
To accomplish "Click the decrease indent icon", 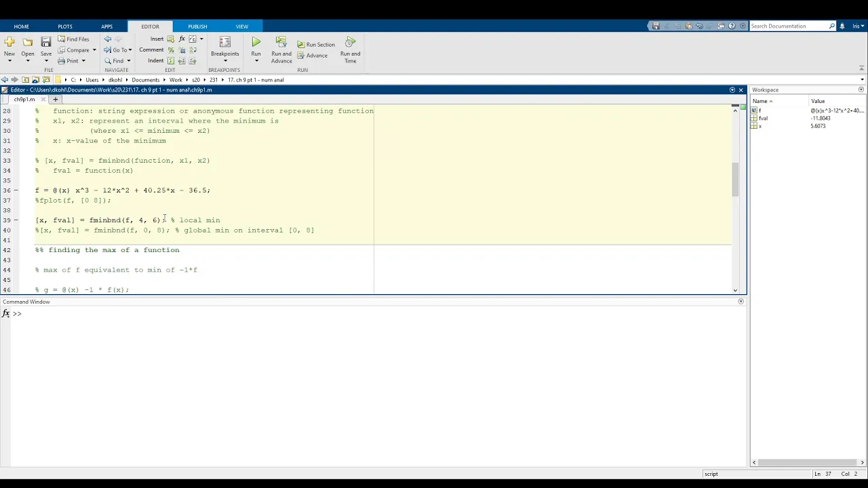I will click(x=193, y=61).
